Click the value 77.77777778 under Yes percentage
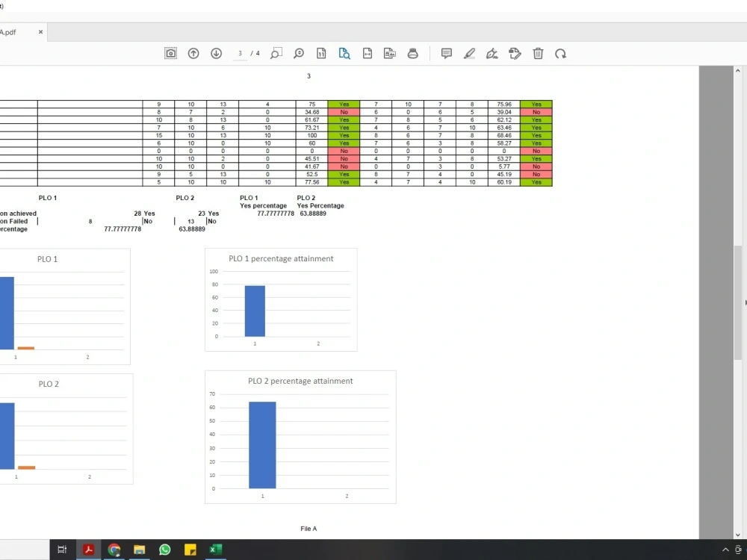747x560 pixels. click(x=276, y=214)
